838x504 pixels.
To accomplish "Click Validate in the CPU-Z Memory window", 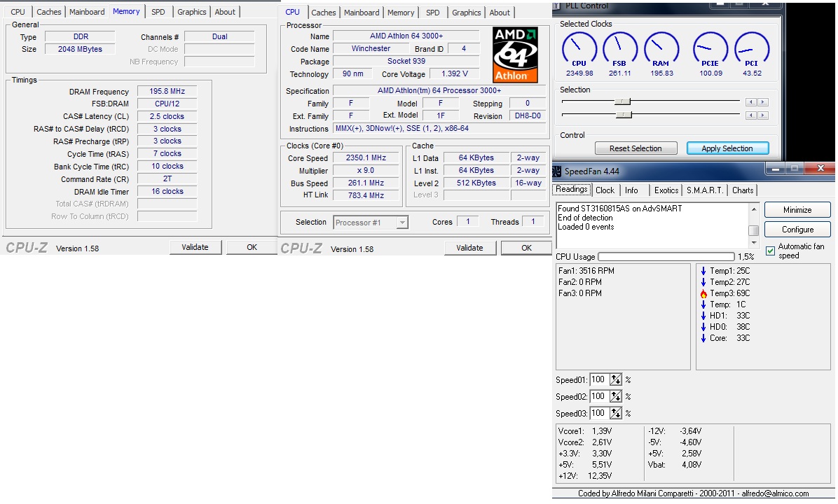I will [195, 247].
